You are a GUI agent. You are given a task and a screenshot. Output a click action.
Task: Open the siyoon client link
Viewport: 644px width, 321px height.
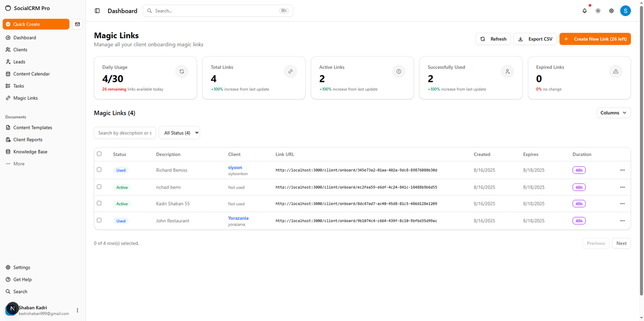pyautogui.click(x=235, y=167)
